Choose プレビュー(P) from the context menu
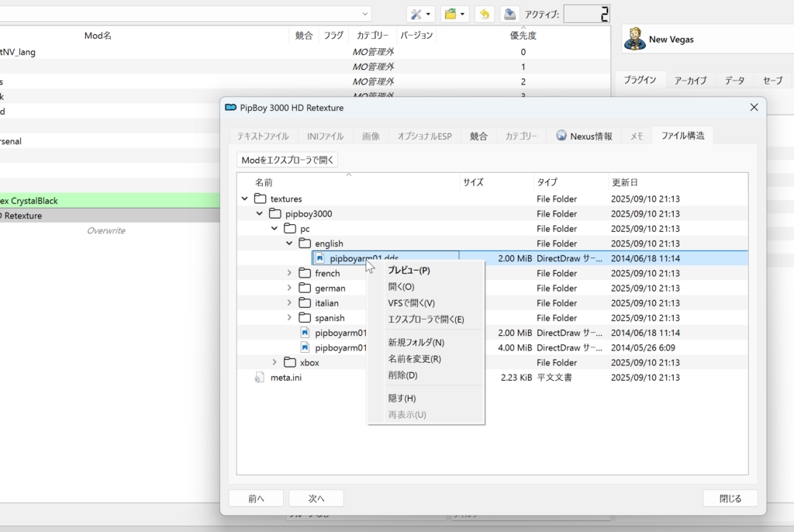 (x=409, y=270)
